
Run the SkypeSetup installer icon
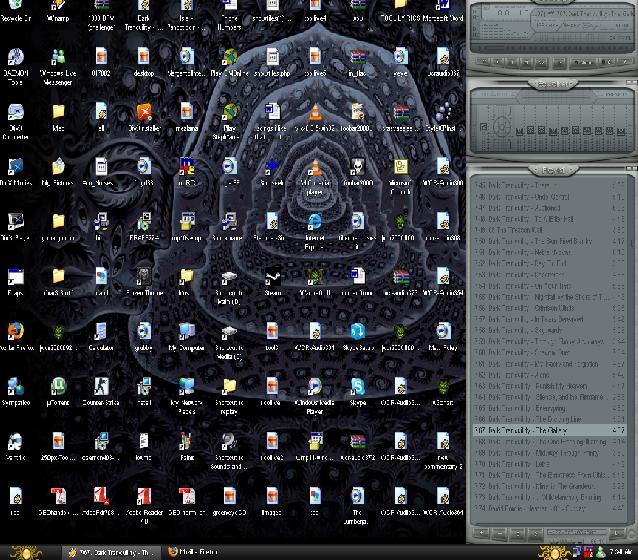pyautogui.click(x=358, y=336)
